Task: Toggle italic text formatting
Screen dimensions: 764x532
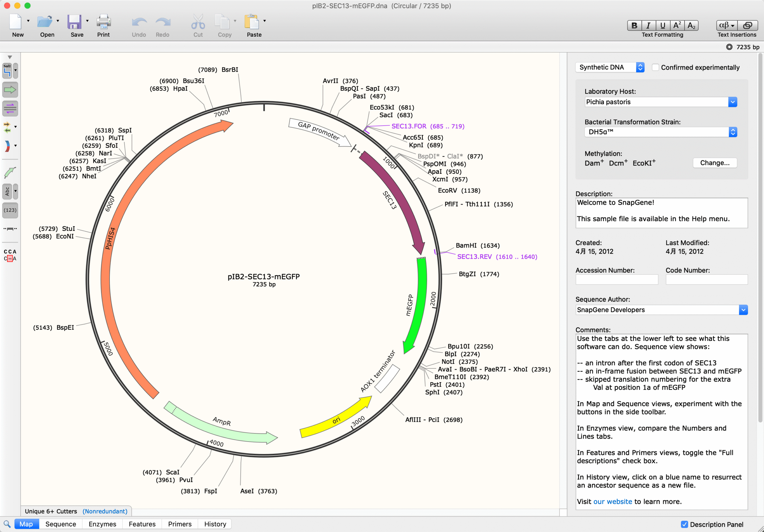Action: (648, 25)
